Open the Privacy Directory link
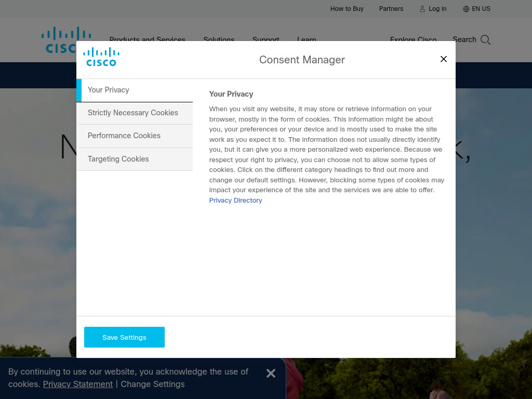Screen dimensions: 532x399 235,200
